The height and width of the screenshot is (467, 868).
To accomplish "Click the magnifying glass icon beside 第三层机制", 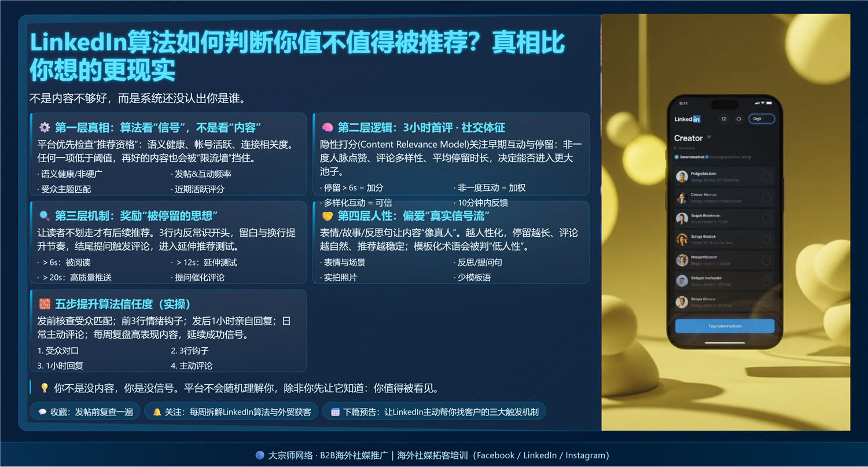I will click(44, 216).
